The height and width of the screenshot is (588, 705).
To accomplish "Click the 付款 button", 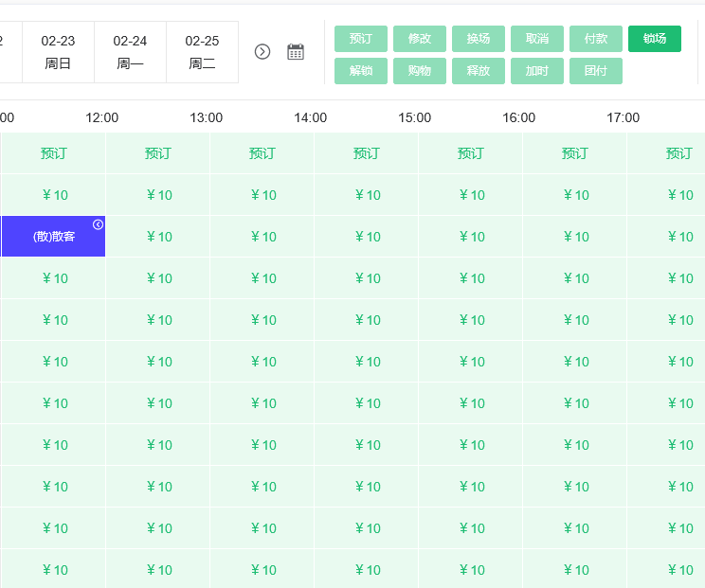I will click(596, 39).
